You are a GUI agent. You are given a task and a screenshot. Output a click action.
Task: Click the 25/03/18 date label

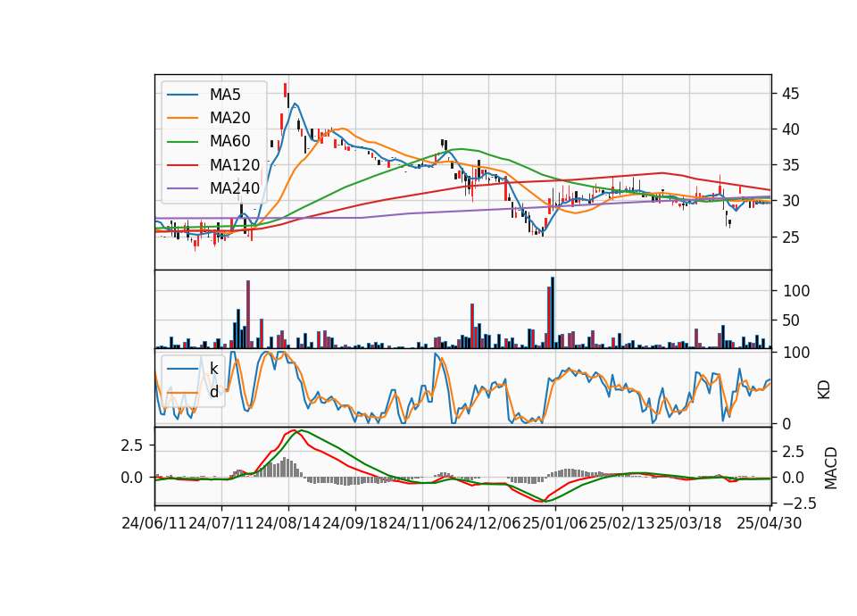[x=688, y=524]
